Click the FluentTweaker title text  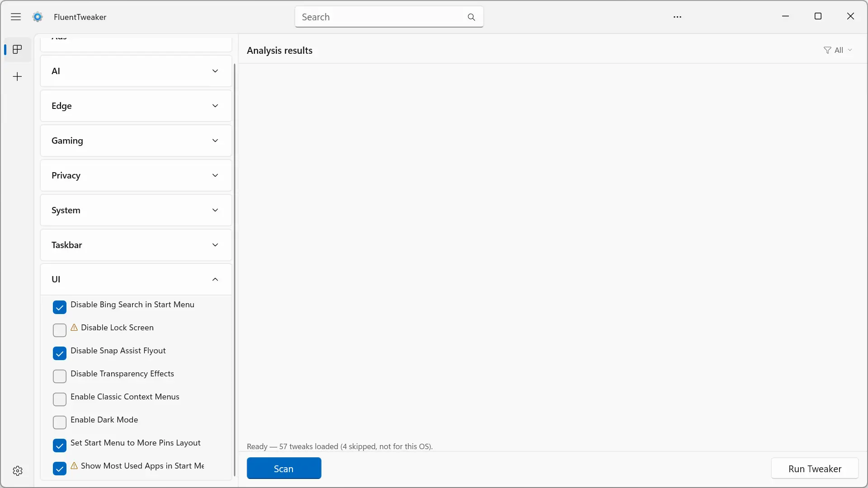click(x=80, y=17)
